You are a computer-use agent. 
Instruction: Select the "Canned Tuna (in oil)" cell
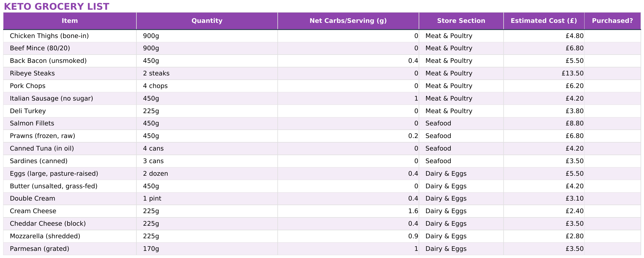click(70, 149)
